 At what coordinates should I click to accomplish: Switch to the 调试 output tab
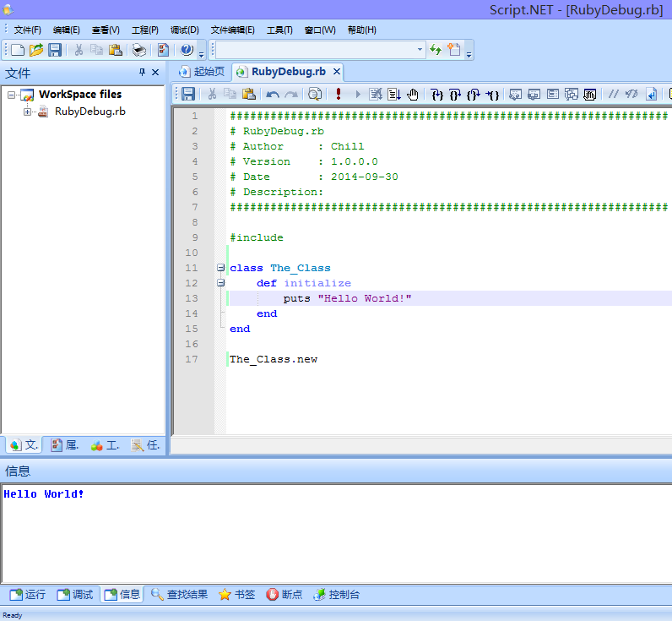click(x=75, y=595)
